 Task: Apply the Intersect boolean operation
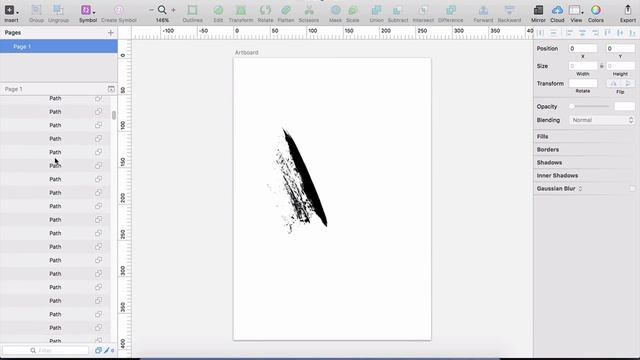(423, 10)
